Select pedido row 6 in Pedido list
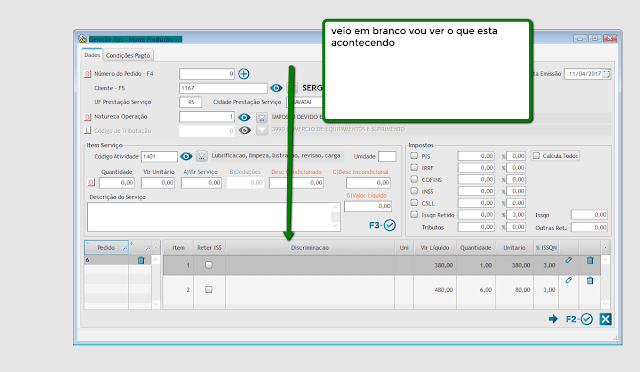Image resolution: width=640 pixels, height=372 pixels. (106, 260)
